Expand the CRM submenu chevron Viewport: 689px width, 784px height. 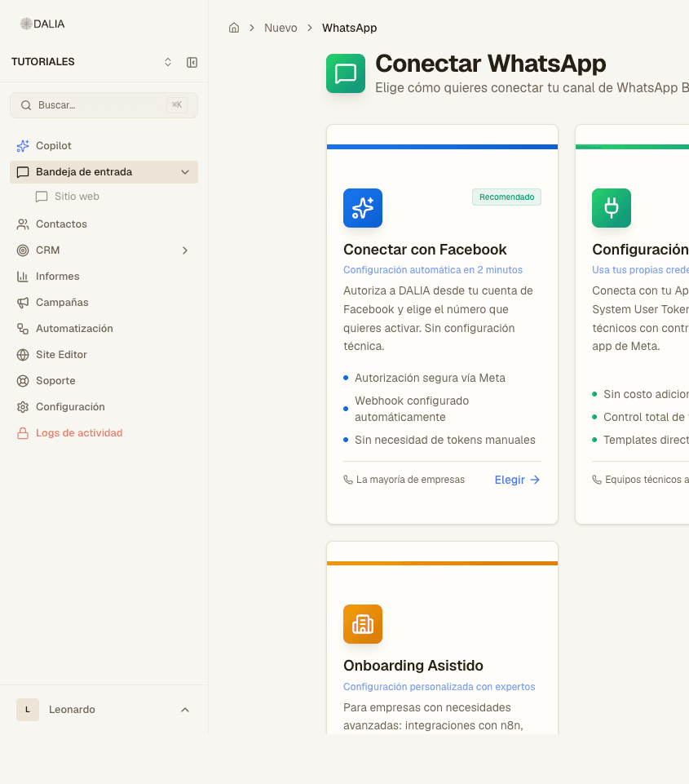pyautogui.click(x=185, y=250)
